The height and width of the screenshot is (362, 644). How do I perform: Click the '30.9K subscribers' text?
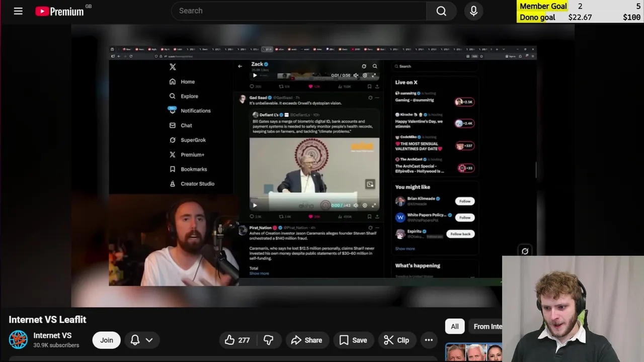56,345
